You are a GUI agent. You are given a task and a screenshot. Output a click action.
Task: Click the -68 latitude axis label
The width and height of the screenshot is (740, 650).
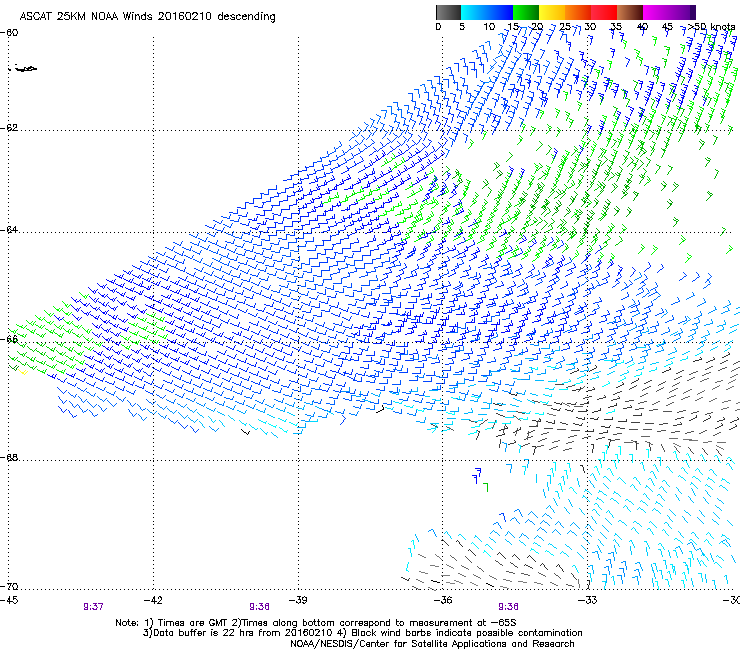(9, 458)
